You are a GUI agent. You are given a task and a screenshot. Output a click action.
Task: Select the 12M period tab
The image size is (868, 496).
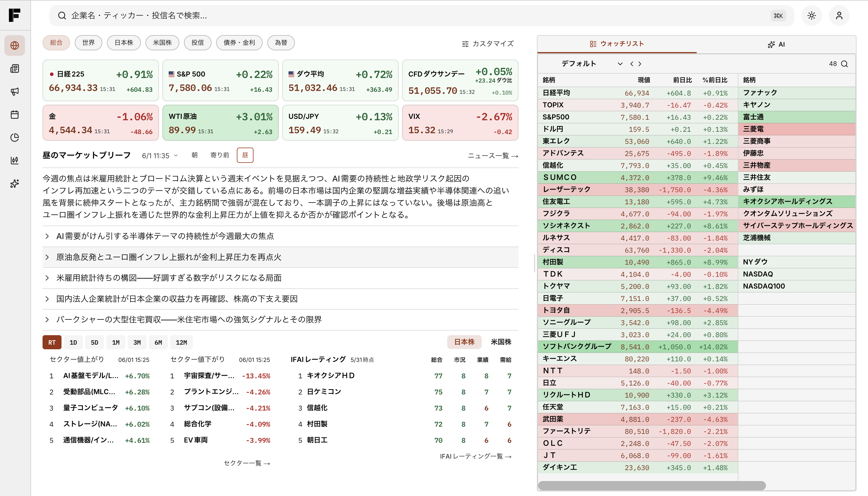(x=181, y=342)
